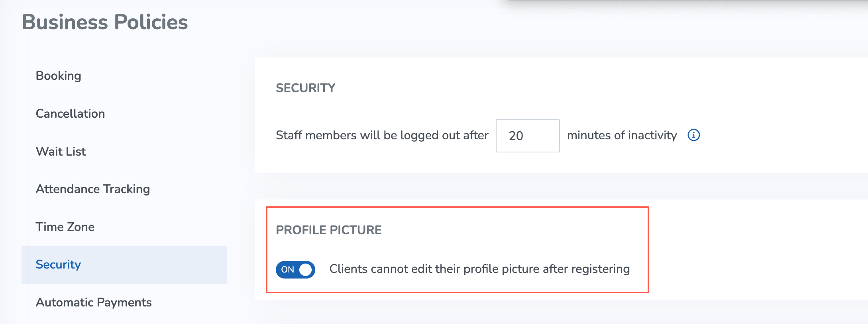868x324 pixels.
Task: Click the number 20 in the timeout box
Action: [x=516, y=136]
